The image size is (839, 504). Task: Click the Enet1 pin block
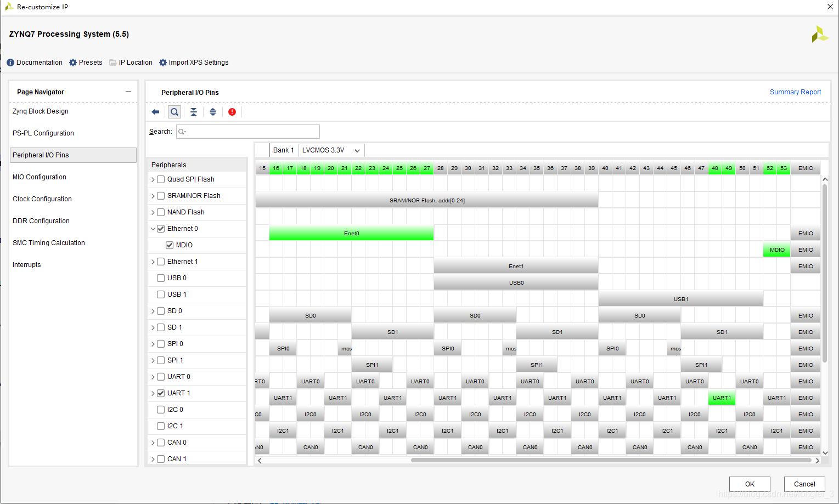point(516,267)
